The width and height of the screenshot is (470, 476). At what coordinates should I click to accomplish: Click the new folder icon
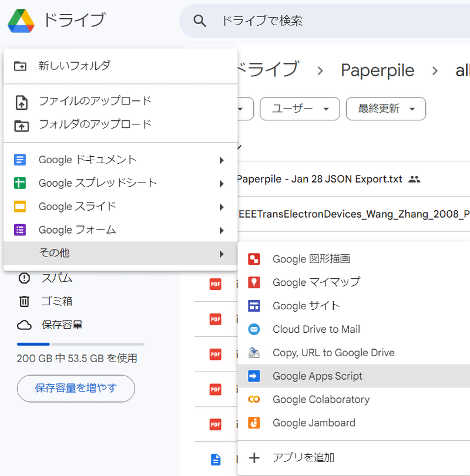pyautogui.click(x=21, y=66)
